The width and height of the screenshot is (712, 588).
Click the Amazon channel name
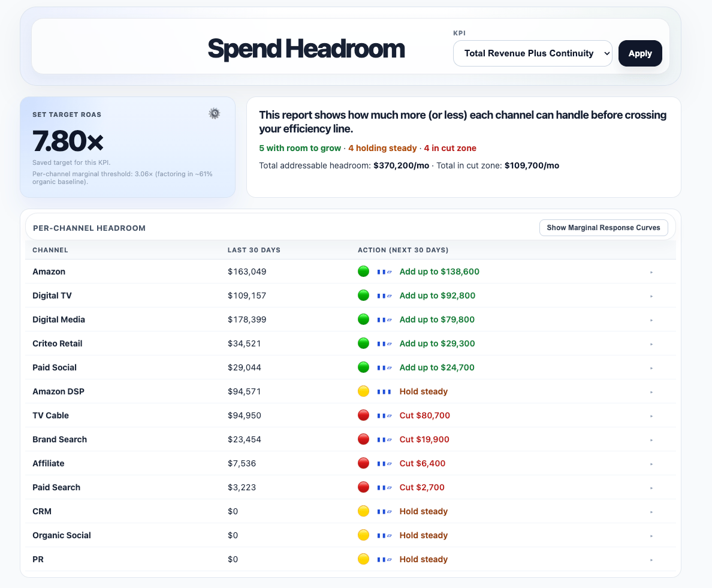pos(49,272)
